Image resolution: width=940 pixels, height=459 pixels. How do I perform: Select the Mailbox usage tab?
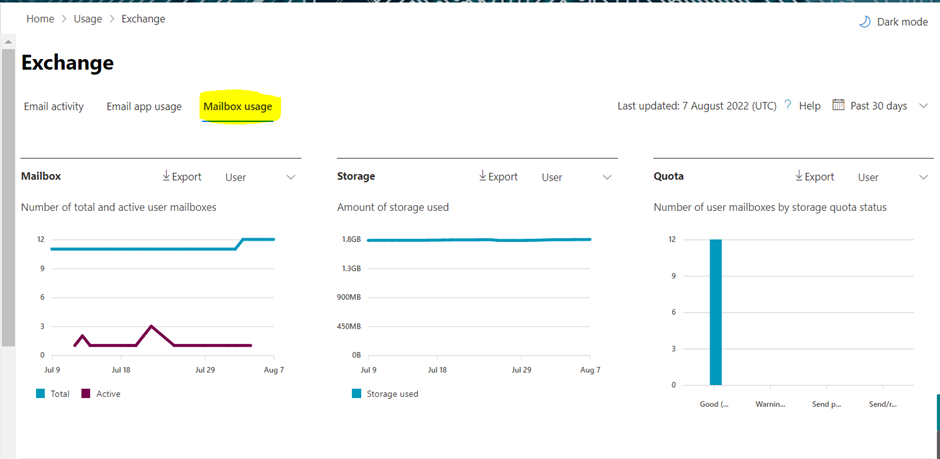click(237, 107)
